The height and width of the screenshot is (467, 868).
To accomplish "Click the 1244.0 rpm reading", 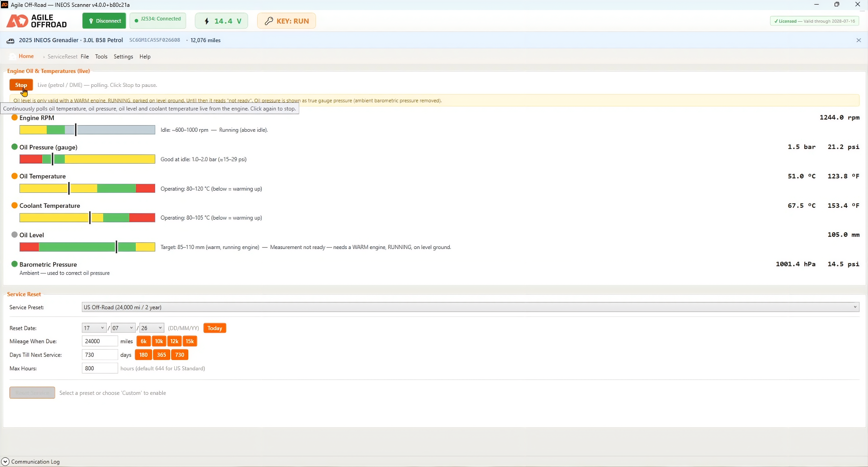I will pyautogui.click(x=839, y=117).
